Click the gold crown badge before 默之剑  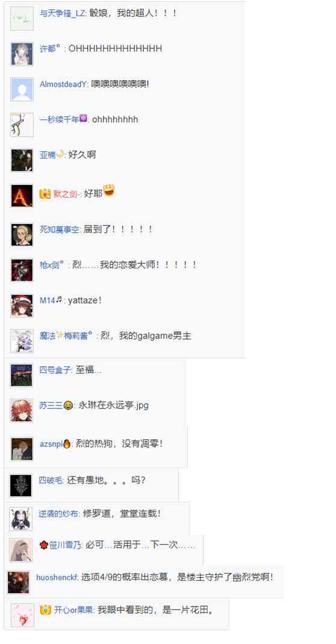click(45, 194)
